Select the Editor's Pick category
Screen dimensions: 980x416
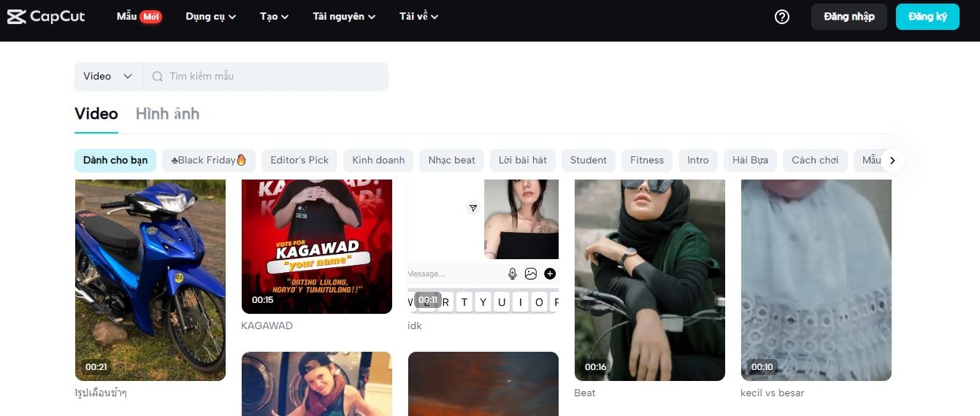299,161
